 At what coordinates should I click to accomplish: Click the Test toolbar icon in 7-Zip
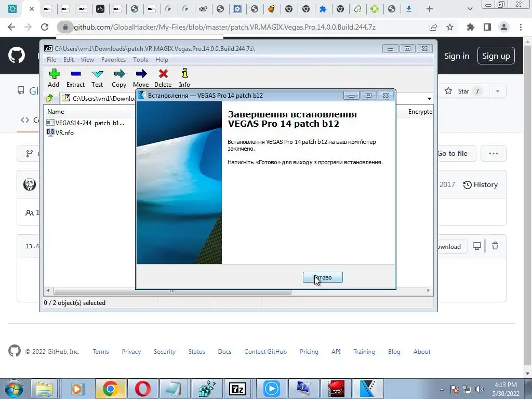point(97,78)
